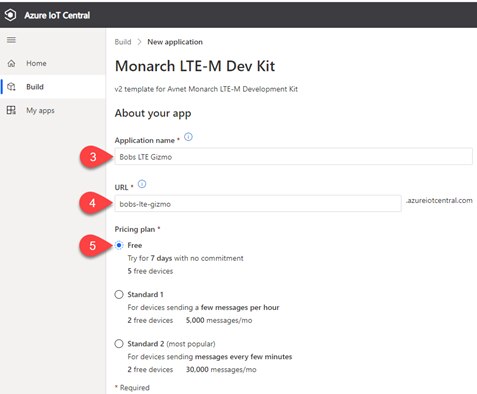Viewport: 477px width, 394px height.
Task: Click the Azure IoT Central logo icon
Action: [10, 15]
